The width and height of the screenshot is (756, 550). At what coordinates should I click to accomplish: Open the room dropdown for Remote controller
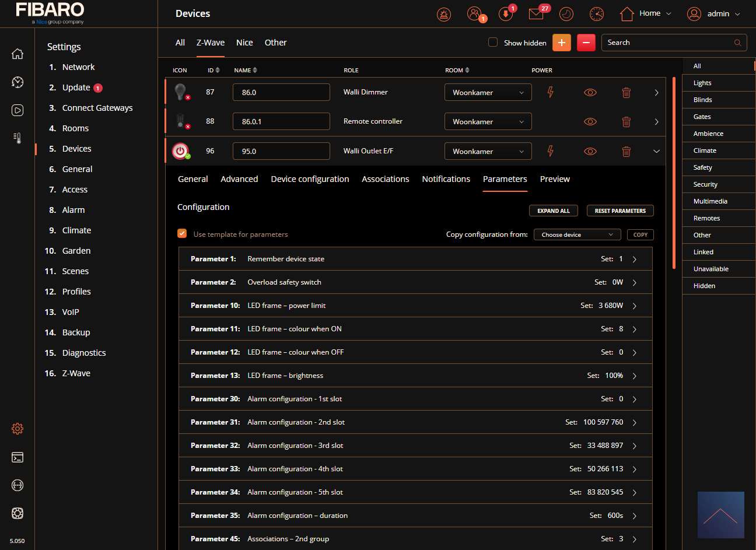pyautogui.click(x=488, y=122)
